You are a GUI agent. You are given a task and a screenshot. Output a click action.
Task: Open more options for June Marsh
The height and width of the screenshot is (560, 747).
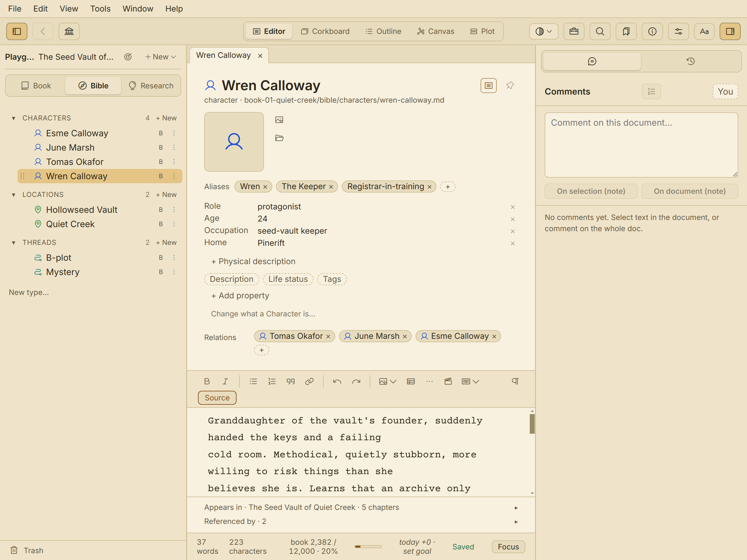click(174, 147)
